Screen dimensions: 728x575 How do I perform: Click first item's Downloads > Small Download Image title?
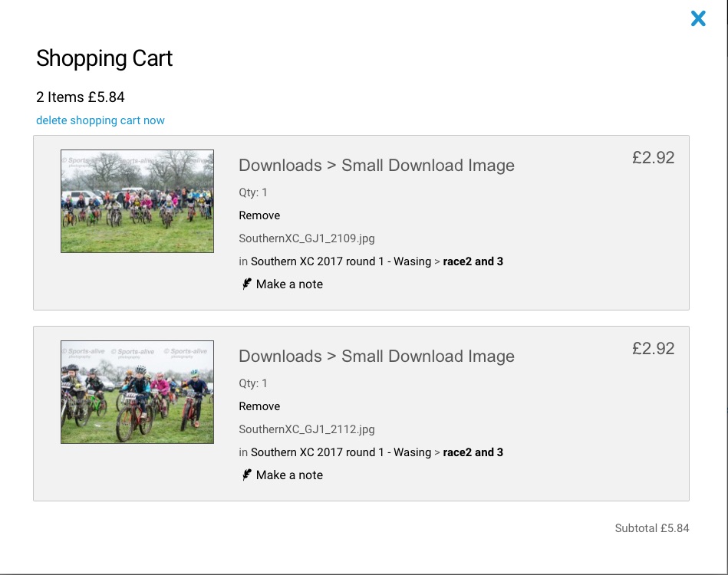pyautogui.click(x=377, y=165)
